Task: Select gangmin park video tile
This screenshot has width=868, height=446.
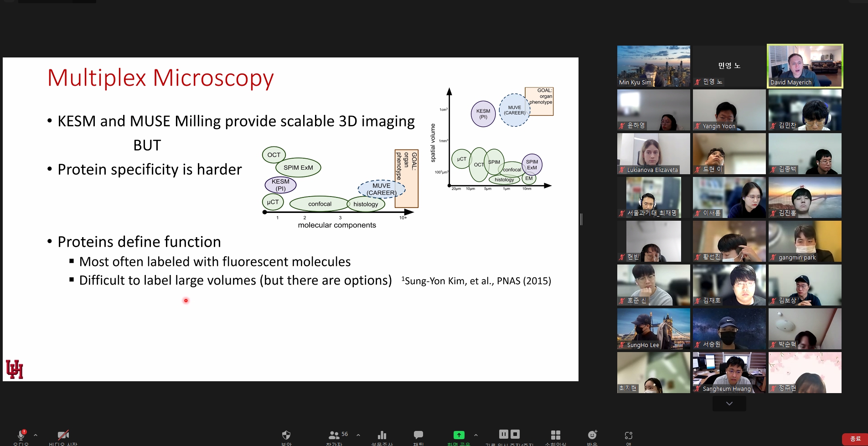Action: tap(805, 241)
